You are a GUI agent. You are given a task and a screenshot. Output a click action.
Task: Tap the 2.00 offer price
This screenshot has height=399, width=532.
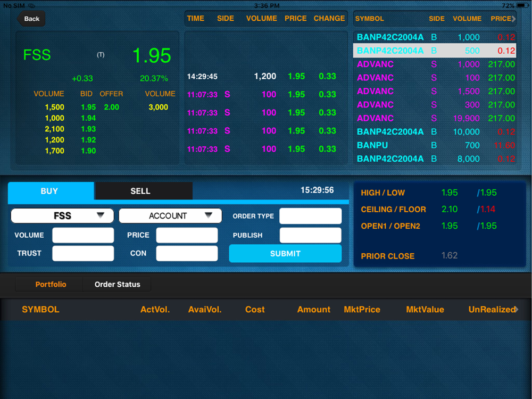(111, 107)
